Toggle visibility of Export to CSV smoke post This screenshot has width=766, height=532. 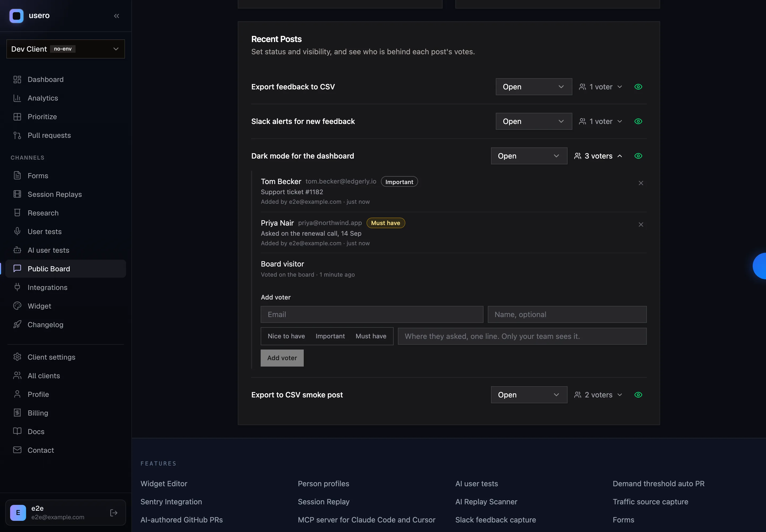pos(638,395)
